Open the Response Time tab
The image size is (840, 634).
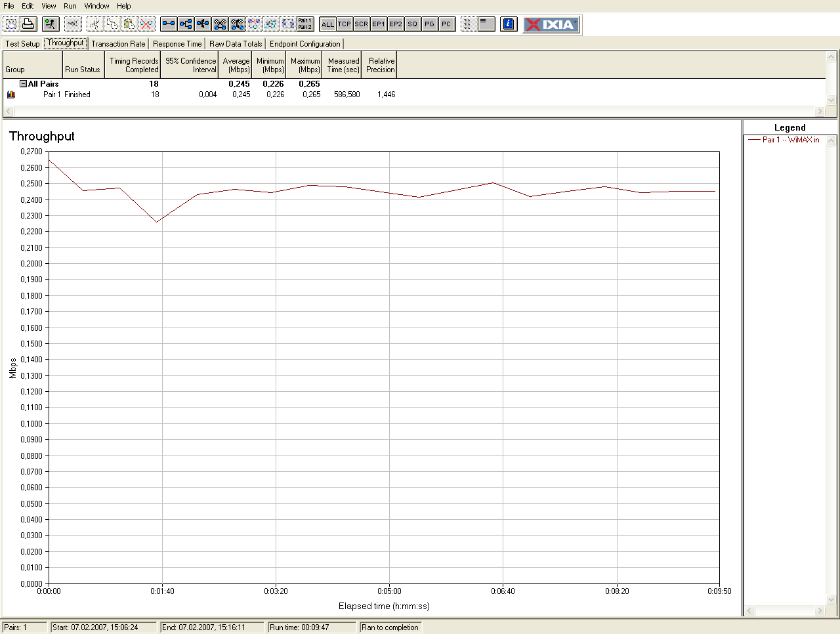(177, 44)
